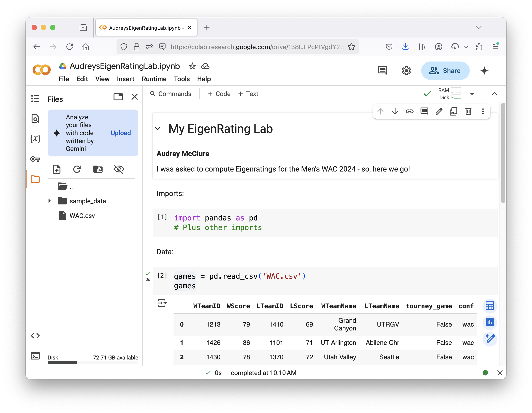This screenshot has width=532, height=413.
Task: Click the Share button
Action: [445, 71]
